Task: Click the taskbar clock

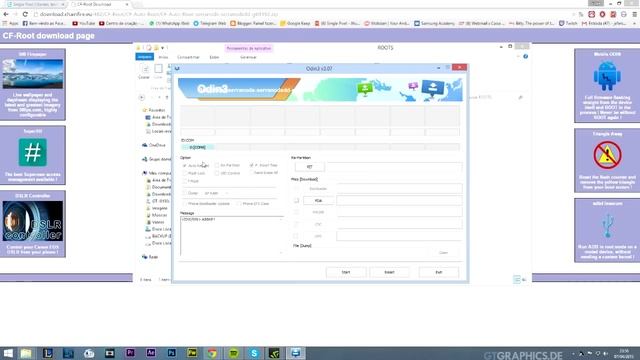Action: (x=624, y=353)
